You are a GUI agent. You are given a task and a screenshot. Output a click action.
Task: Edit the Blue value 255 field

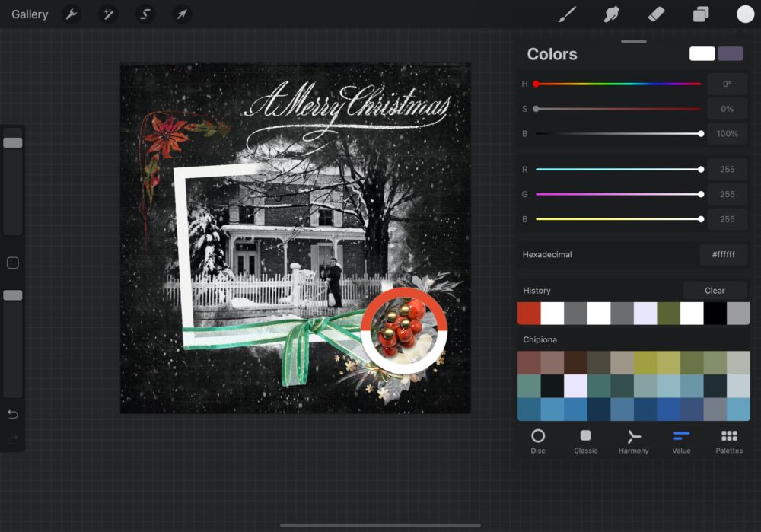(x=727, y=219)
